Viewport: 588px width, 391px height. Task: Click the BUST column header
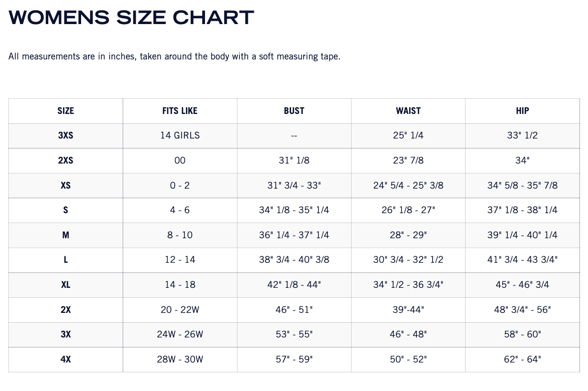click(x=294, y=111)
